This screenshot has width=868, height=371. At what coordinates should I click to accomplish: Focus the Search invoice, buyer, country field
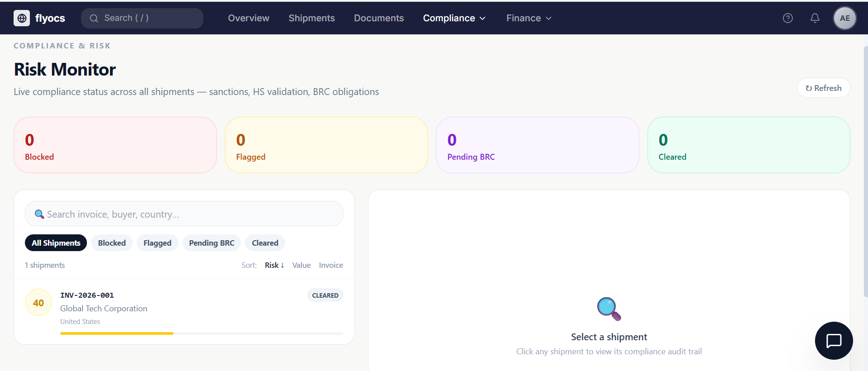190,214
